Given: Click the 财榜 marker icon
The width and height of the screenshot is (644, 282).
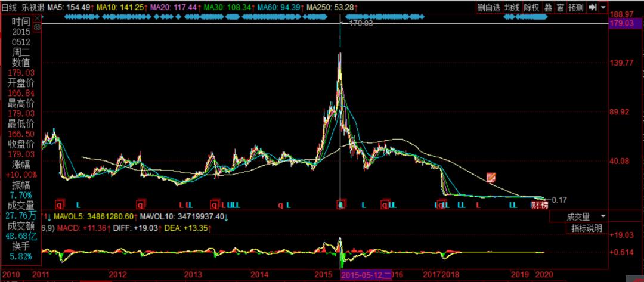Looking at the screenshot, I should click(538, 205).
